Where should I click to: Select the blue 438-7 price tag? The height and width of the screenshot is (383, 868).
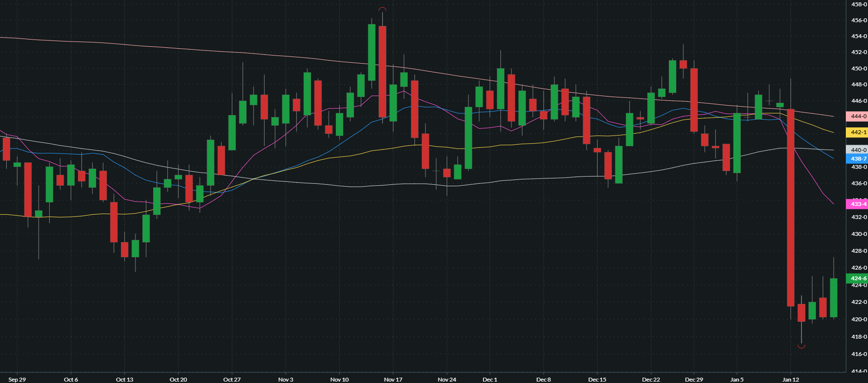[857, 159]
